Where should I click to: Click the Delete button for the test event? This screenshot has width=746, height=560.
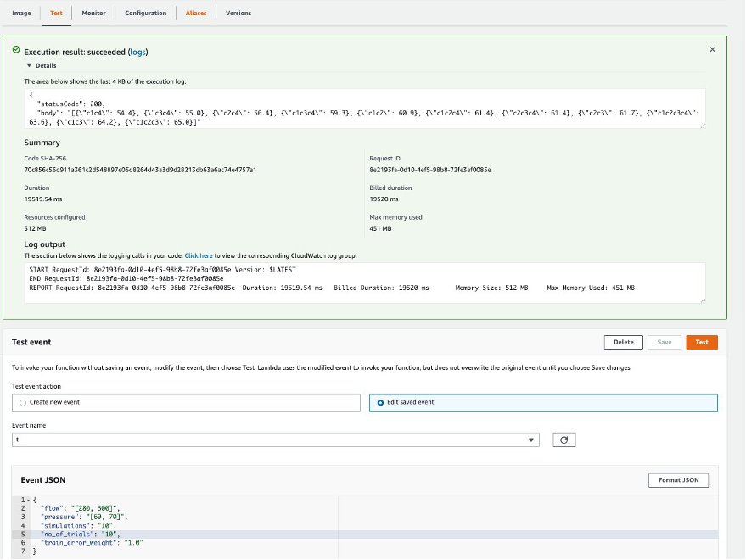point(623,342)
